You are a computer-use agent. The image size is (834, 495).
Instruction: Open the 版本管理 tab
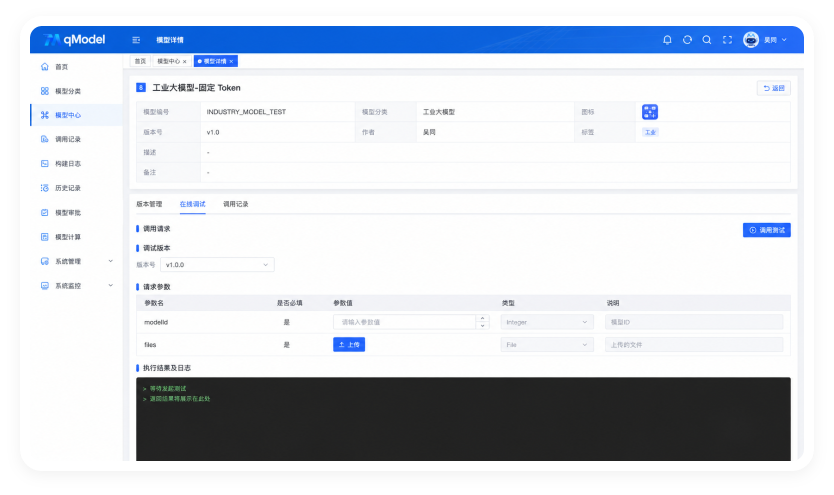[149, 204]
